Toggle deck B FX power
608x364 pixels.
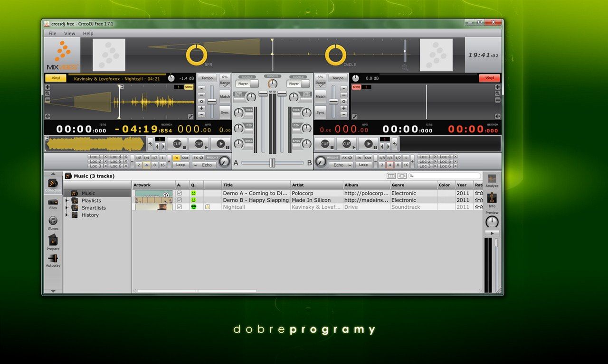347,158
